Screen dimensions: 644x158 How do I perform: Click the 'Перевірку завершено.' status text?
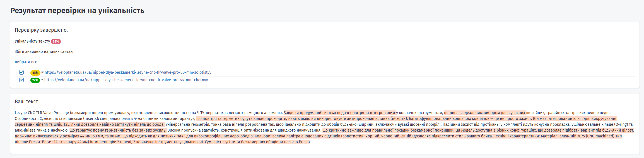pyautogui.click(x=41, y=30)
